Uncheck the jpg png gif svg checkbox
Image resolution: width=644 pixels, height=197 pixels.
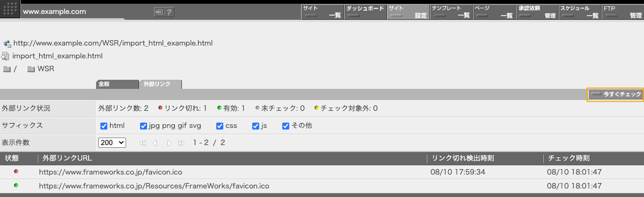(x=143, y=126)
